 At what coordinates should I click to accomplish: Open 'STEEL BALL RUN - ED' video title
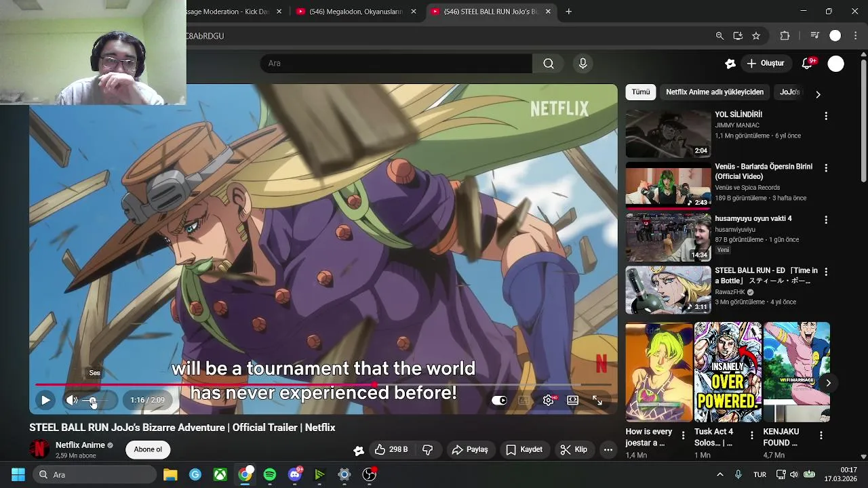click(x=766, y=275)
